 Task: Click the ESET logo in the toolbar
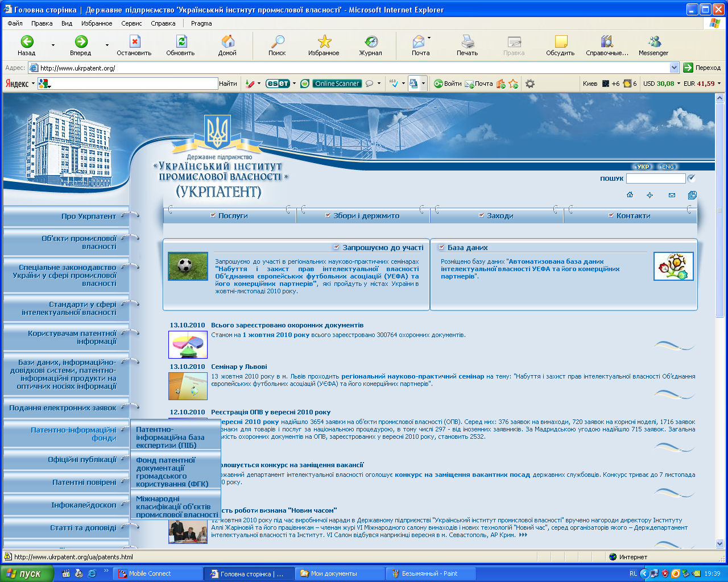(x=278, y=84)
